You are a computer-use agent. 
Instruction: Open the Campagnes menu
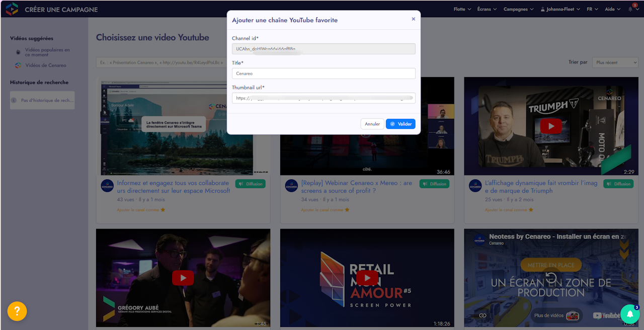coord(518,9)
